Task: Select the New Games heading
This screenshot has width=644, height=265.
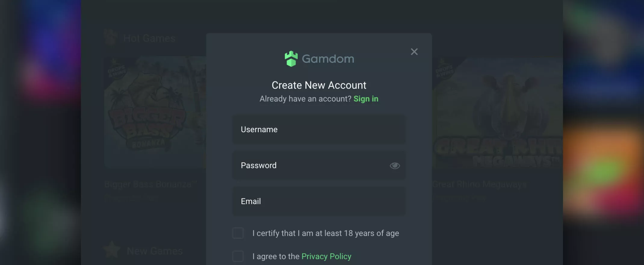Action: [155, 251]
